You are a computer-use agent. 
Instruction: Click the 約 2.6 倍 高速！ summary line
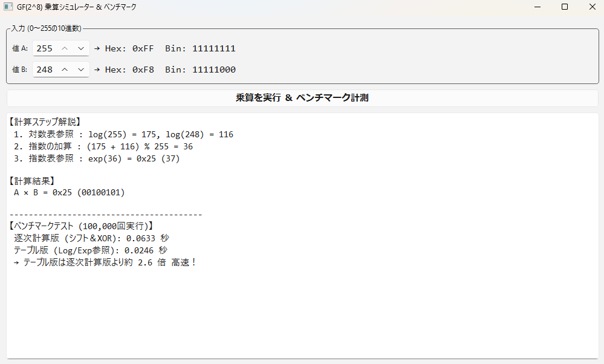pyautogui.click(x=105, y=262)
